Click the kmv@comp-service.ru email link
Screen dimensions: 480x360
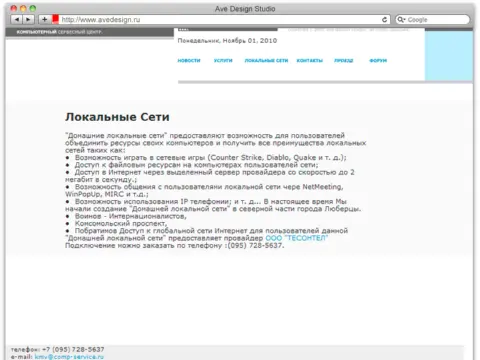[69, 357]
